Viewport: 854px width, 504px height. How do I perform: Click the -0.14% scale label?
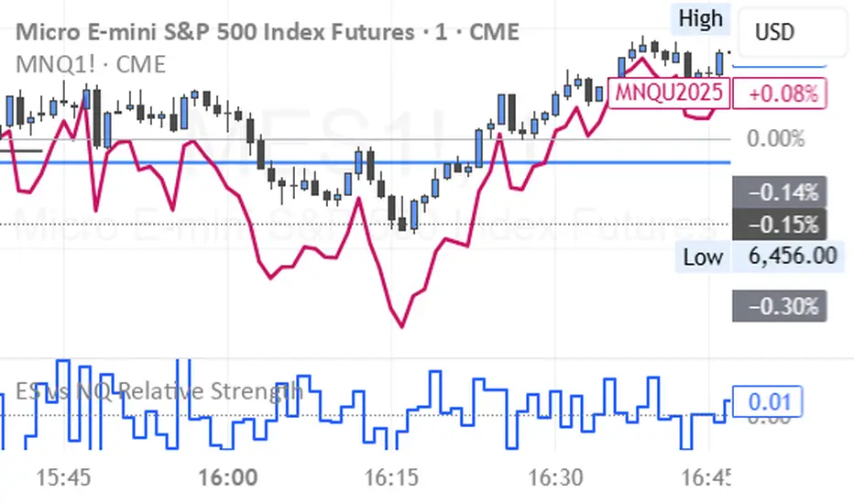pyautogui.click(x=781, y=192)
